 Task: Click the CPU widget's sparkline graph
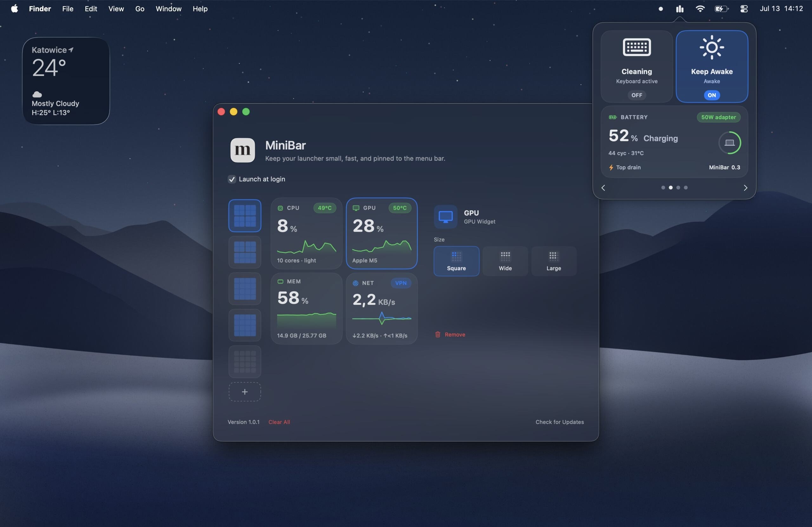pyautogui.click(x=306, y=247)
